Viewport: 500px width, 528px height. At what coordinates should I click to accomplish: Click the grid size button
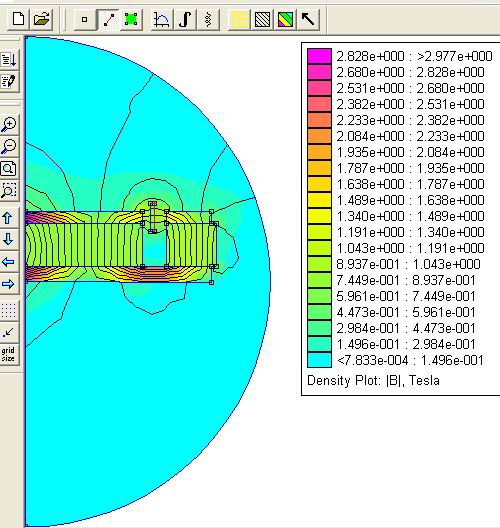[x=9, y=354]
